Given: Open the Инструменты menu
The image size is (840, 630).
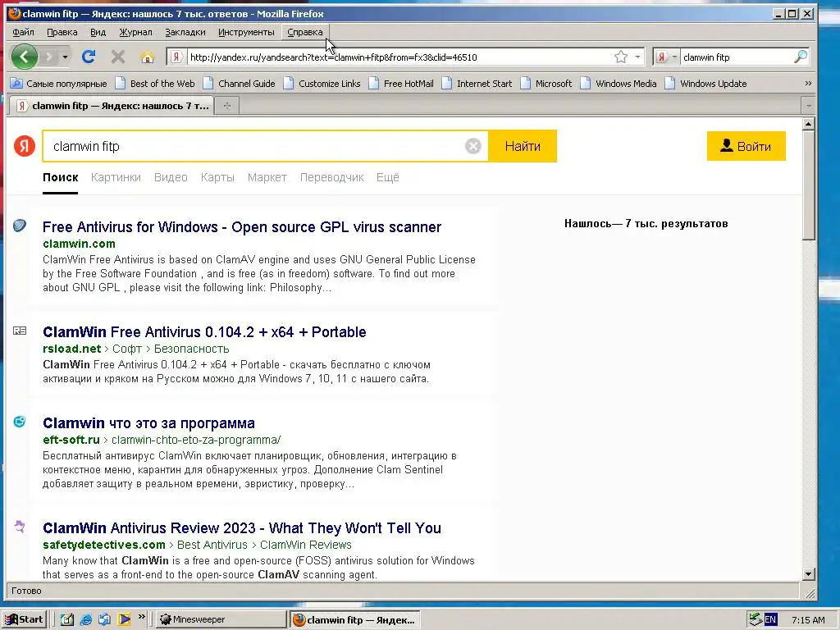Looking at the screenshot, I should 246,32.
